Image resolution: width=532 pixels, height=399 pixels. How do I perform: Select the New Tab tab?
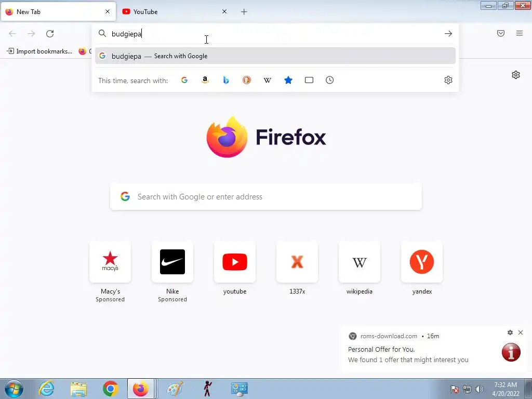(x=58, y=11)
